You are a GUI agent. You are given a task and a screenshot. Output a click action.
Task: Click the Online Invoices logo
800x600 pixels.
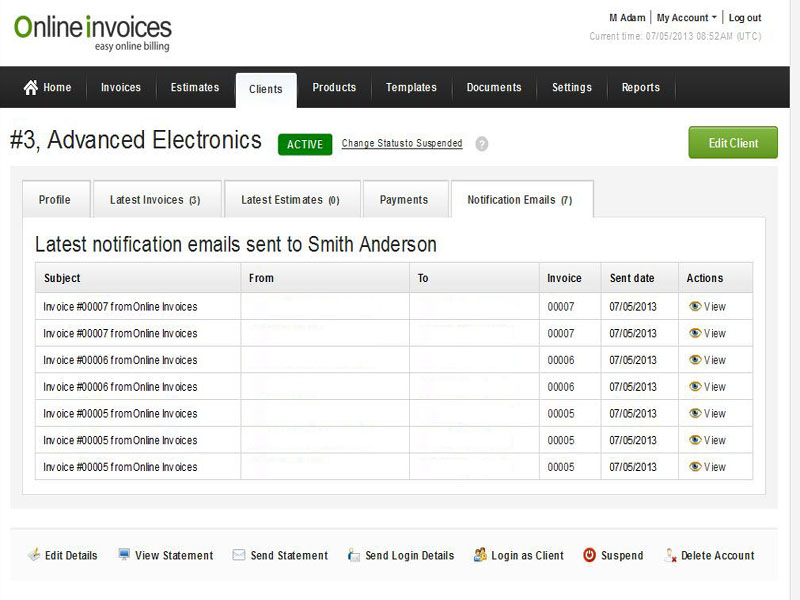(x=93, y=31)
